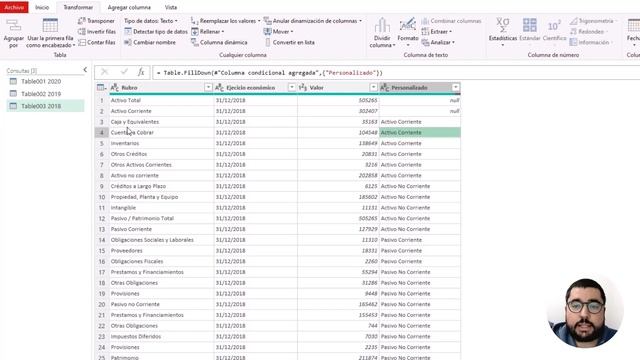Click inside the formula bar
640x360 pixels.
click(396, 73)
